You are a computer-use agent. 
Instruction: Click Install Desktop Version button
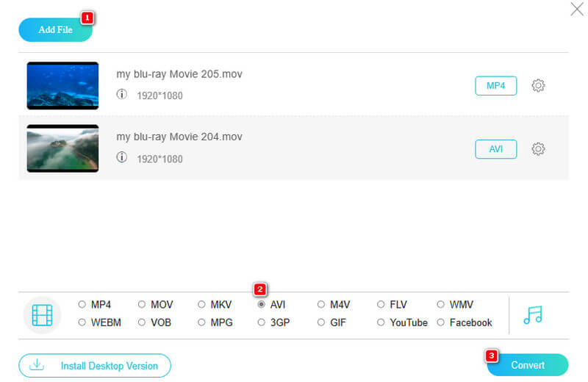point(94,365)
